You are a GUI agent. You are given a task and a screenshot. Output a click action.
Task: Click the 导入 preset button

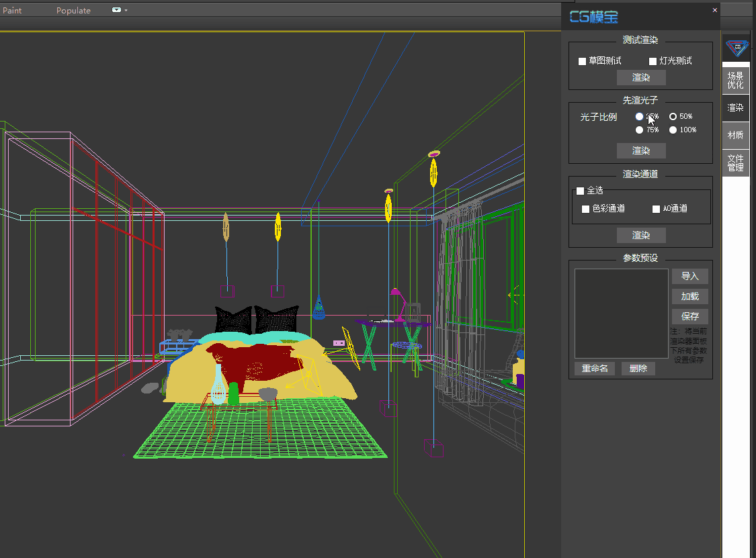tap(689, 276)
